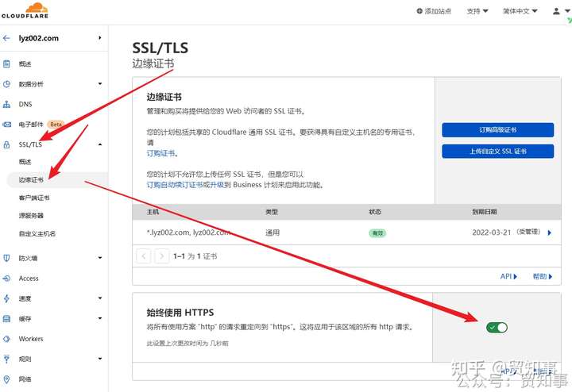Click the 概述 clipboard icon in sidebar
Screen dimensions: 572x392
[x=6, y=63]
